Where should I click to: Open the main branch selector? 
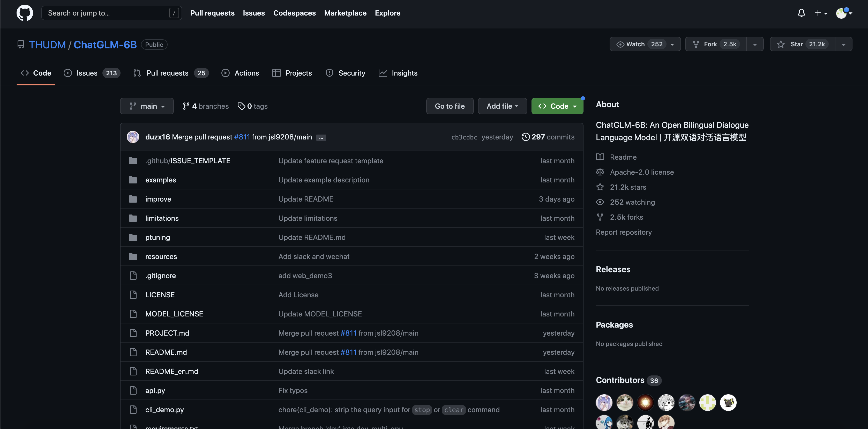(147, 106)
